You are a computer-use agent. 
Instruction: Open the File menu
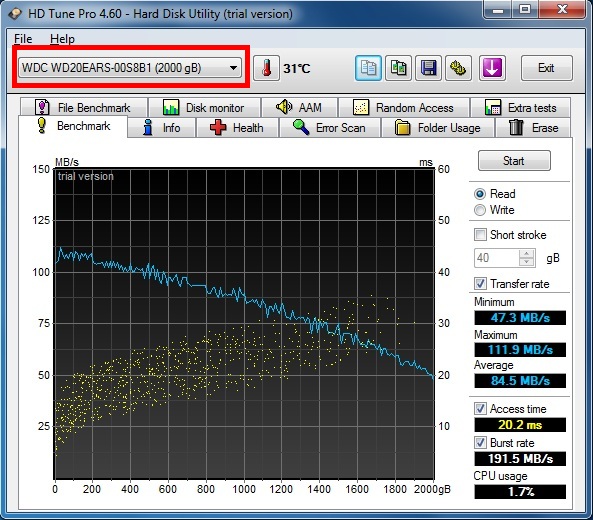pos(23,39)
